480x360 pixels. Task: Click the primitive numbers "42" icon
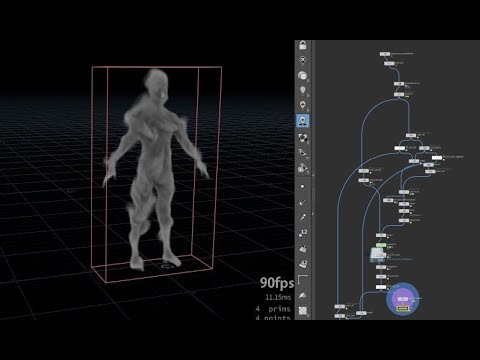pos(303,264)
